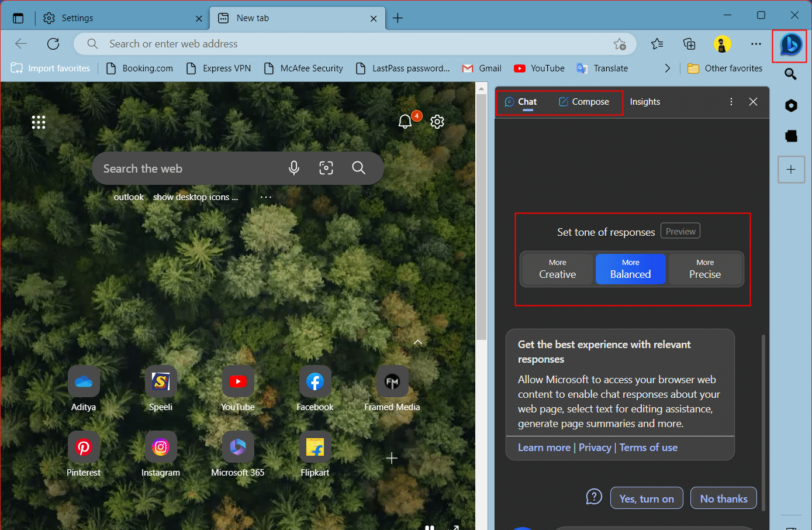The height and width of the screenshot is (530, 812).
Task: Close the Discover sidebar panel
Action: click(x=754, y=102)
